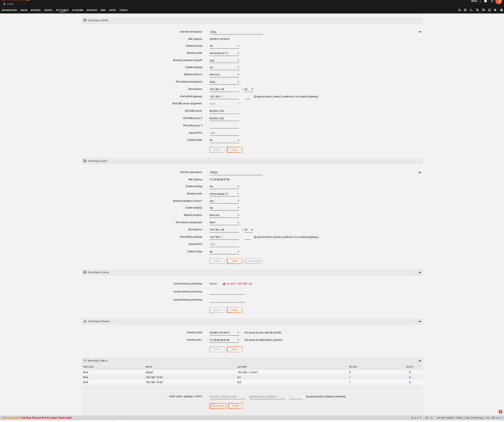This screenshot has width=504, height=422.
Task: Open eth0 Bonding mode dropdown
Action: pos(224,53)
